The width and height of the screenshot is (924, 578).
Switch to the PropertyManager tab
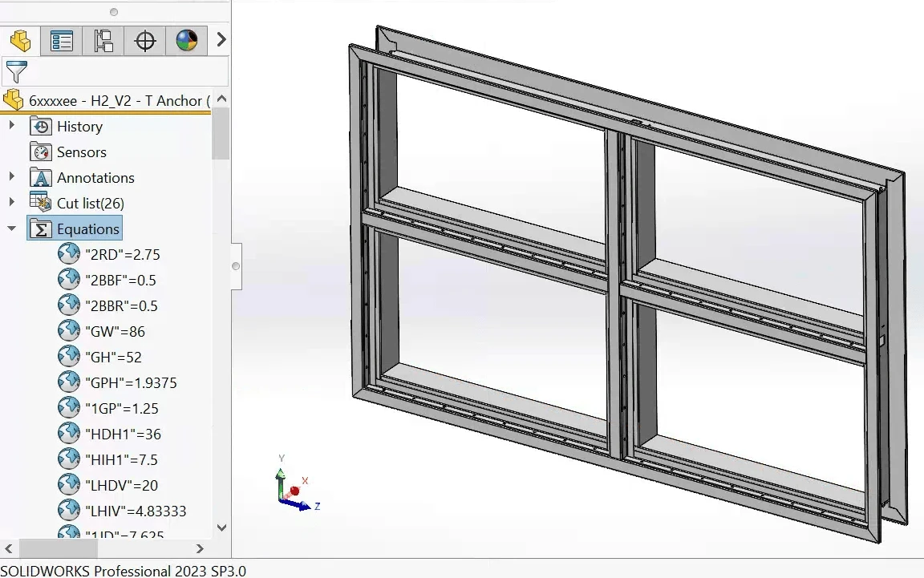pos(62,40)
